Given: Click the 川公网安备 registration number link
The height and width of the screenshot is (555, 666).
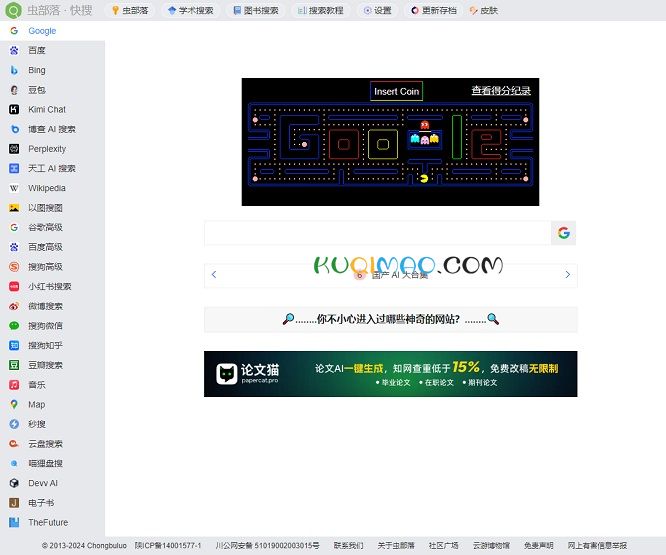Looking at the screenshot, I should coord(268,545).
